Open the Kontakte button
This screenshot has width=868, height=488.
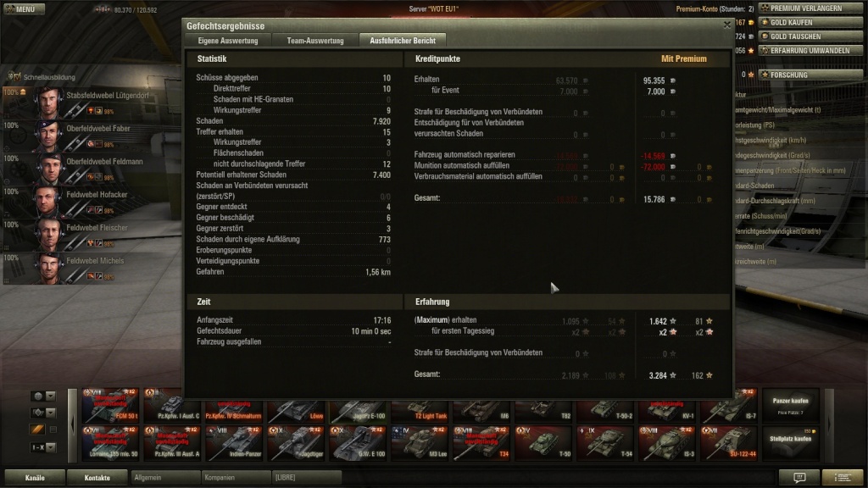click(97, 478)
